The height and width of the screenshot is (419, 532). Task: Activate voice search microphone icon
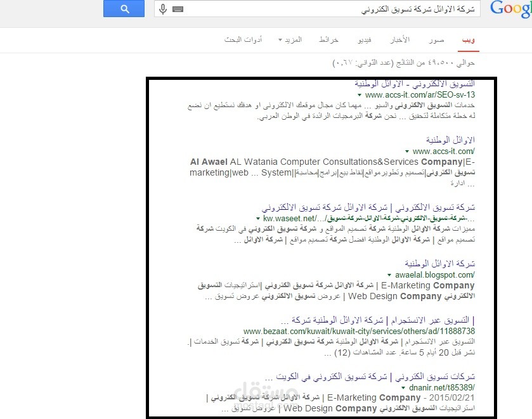(x=163, y=9)
